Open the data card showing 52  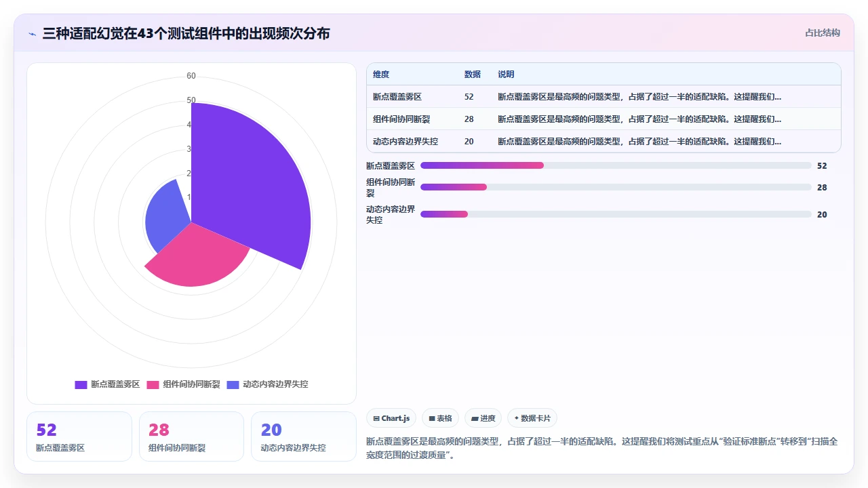79,436
